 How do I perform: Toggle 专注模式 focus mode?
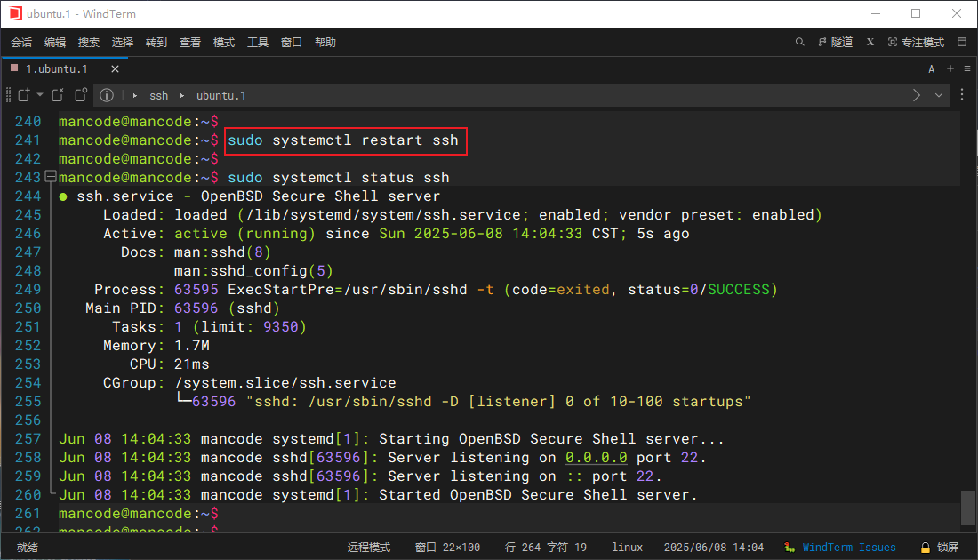[916, 42]
